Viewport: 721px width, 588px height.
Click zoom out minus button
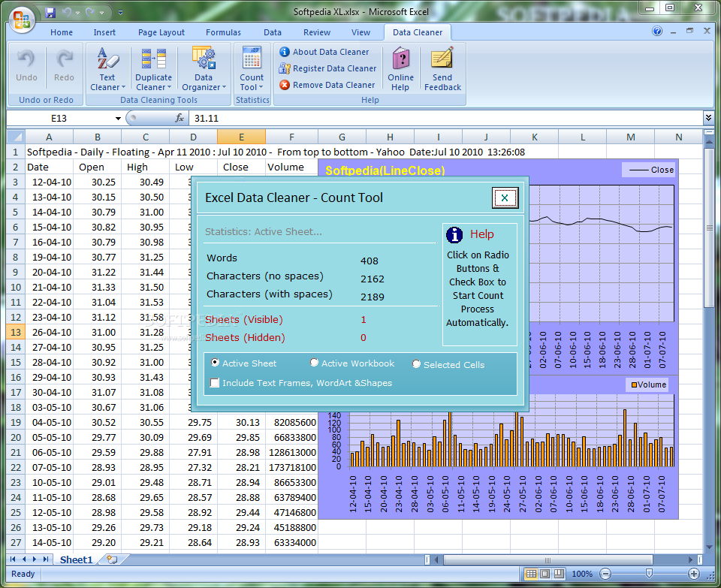(x=605, y=574)
